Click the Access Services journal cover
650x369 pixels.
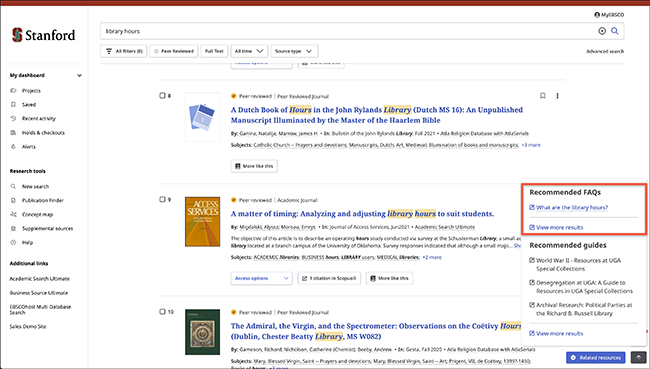(x=202, y=222)
